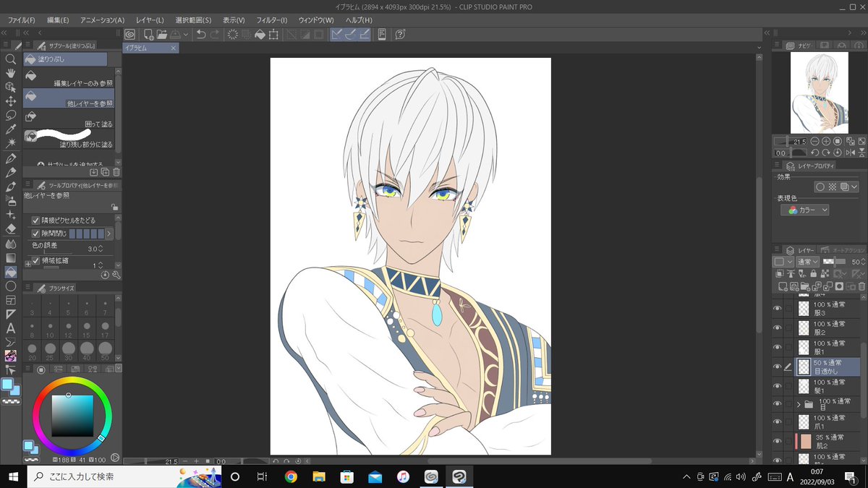Toggle 隣接ピクセルをたどる checkbox

coord(35,220)
